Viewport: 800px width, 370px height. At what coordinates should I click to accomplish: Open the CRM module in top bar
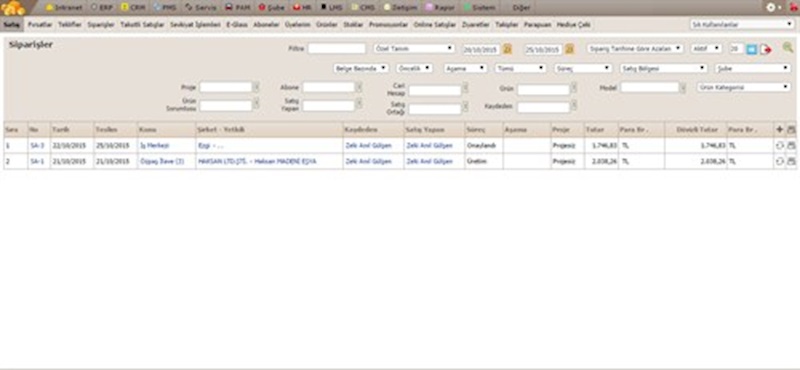click(x=133, y=8)
